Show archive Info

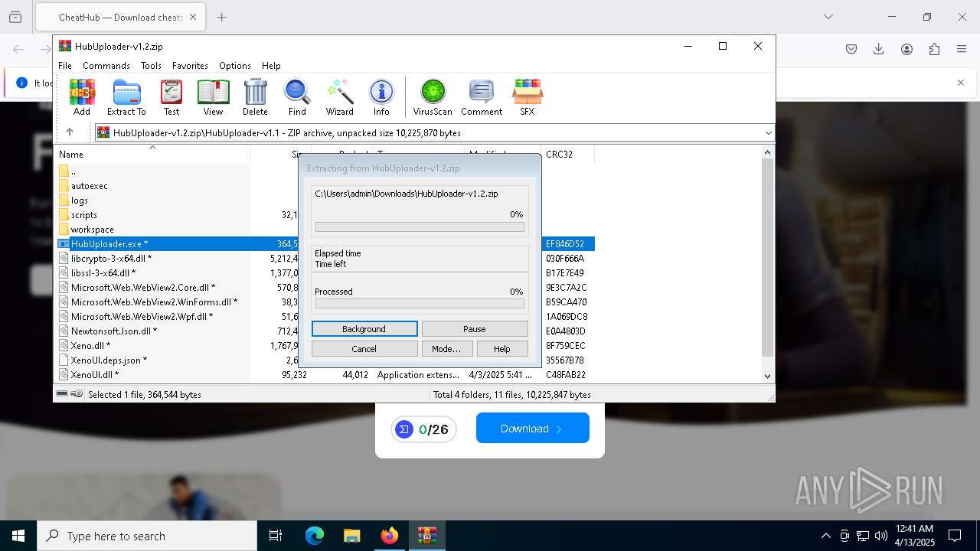click(x=381, y=97)
